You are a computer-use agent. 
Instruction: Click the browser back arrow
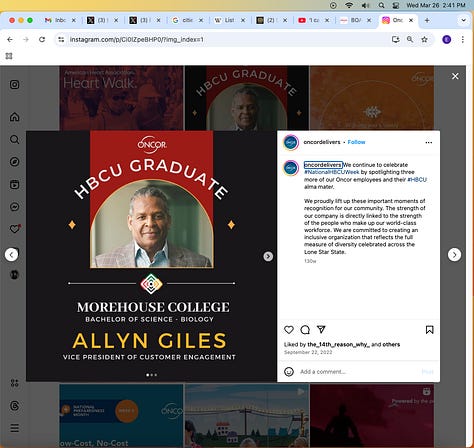click(x=10, y=39)
